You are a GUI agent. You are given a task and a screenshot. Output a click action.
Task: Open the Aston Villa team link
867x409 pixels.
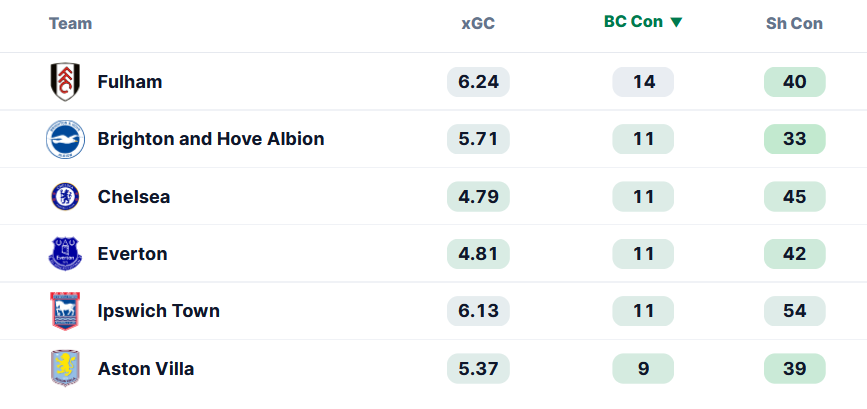[x=146, y=369]
